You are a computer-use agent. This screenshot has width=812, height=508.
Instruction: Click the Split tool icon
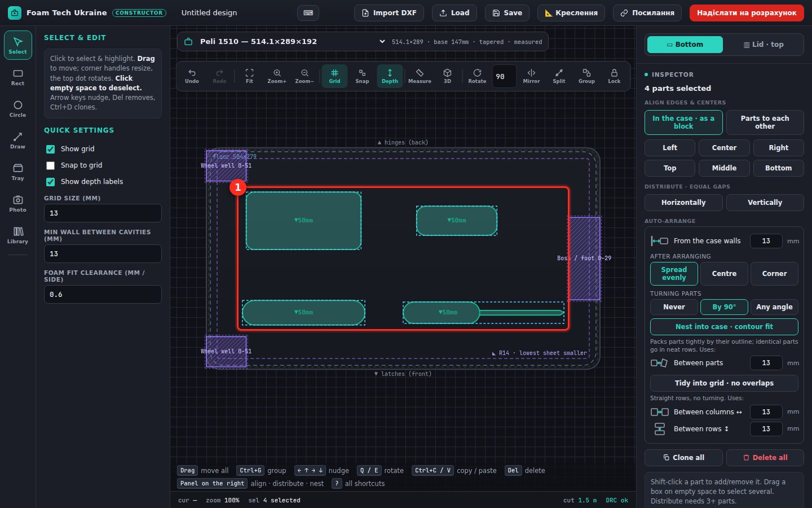[559, 76]
